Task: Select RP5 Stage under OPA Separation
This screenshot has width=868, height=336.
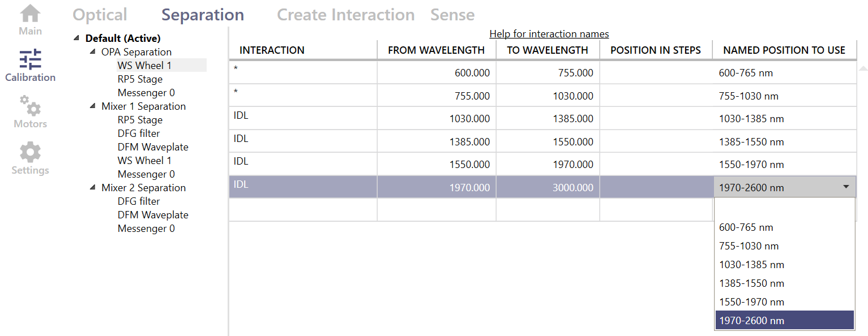Action: (x=140, y=79)
